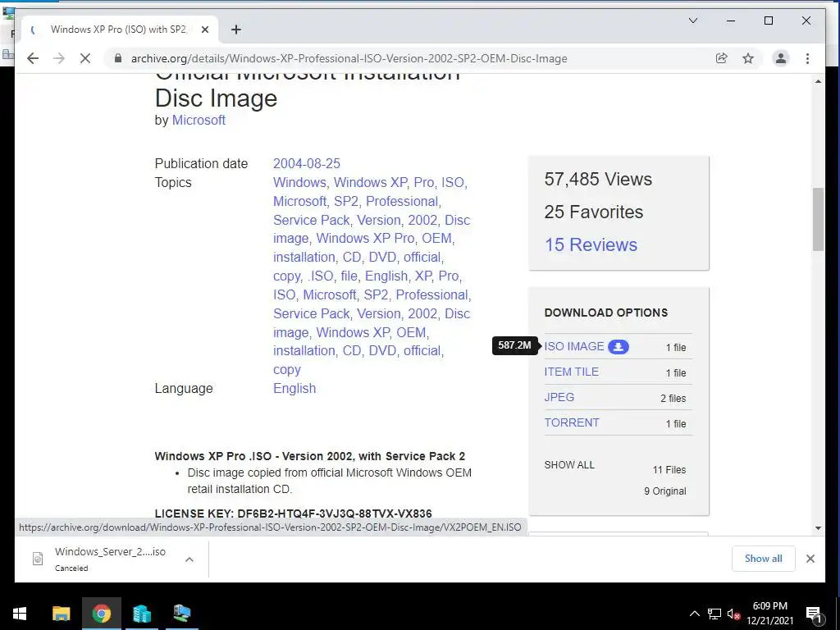Click the Windows_Server_2....iso download item
The width and height of the screenshot is (840, 630).
[110, 552]
